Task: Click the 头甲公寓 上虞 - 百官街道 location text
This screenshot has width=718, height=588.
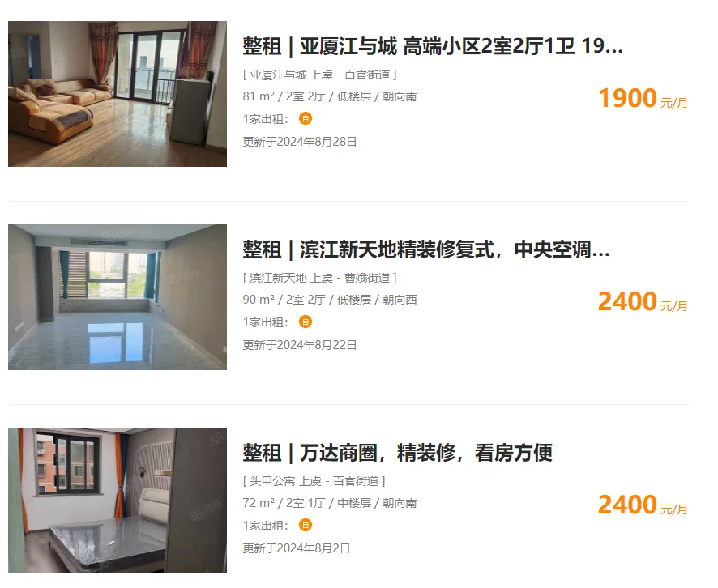Action: (314, 481)
